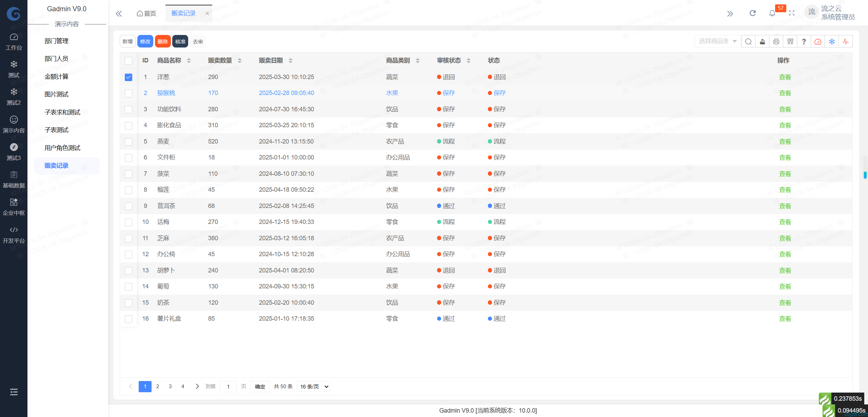Open the 16条/页 page size selector
This screenshot has height=417, width=868.
313,386
